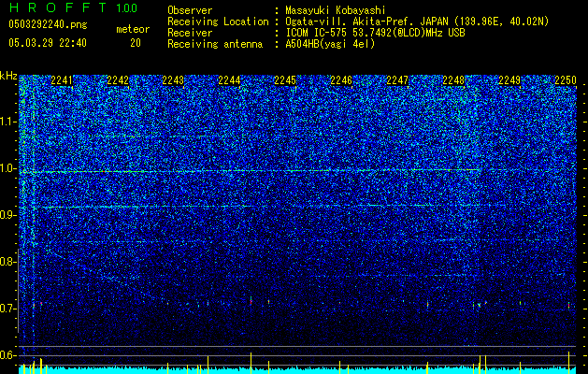Select the Ogata-vill. Akita-Pref. JAPAN location text
This screenshot has width=588, height=374.
click(x=417, y=22)
